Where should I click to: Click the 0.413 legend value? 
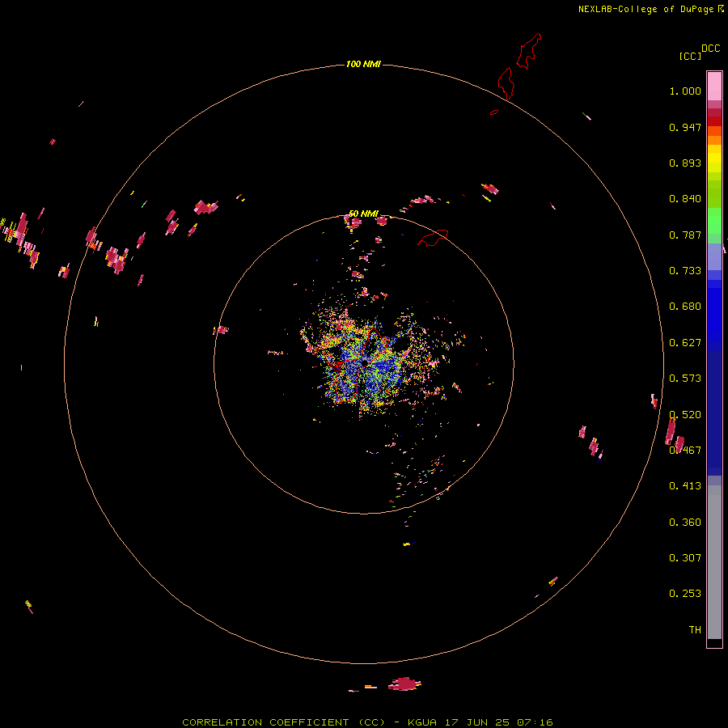(685, 486)
